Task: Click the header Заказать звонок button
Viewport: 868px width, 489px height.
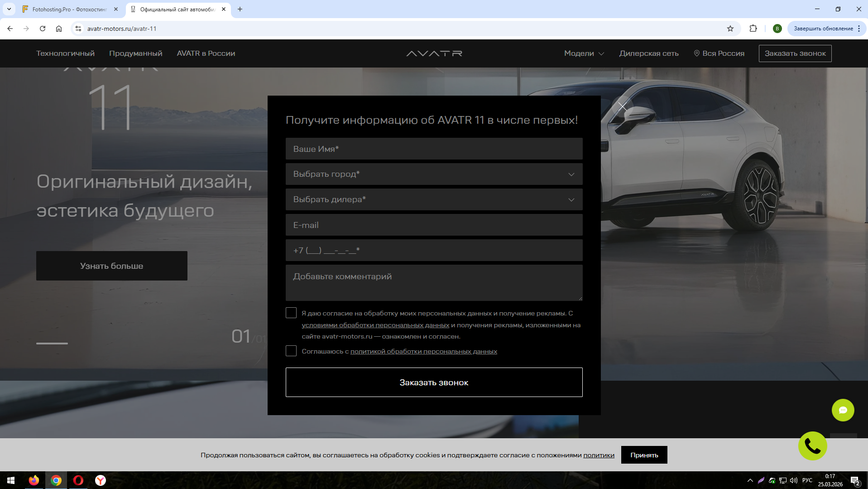Action: [795, 53]
